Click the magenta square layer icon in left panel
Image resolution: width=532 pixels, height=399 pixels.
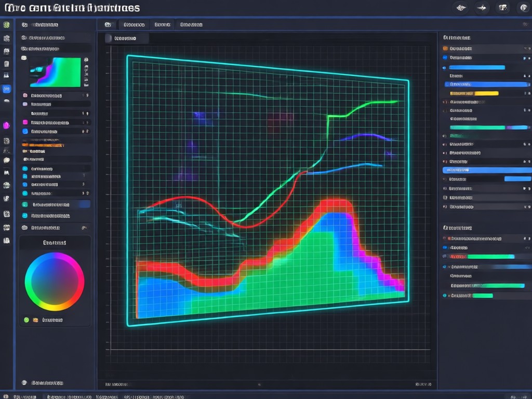25,122
